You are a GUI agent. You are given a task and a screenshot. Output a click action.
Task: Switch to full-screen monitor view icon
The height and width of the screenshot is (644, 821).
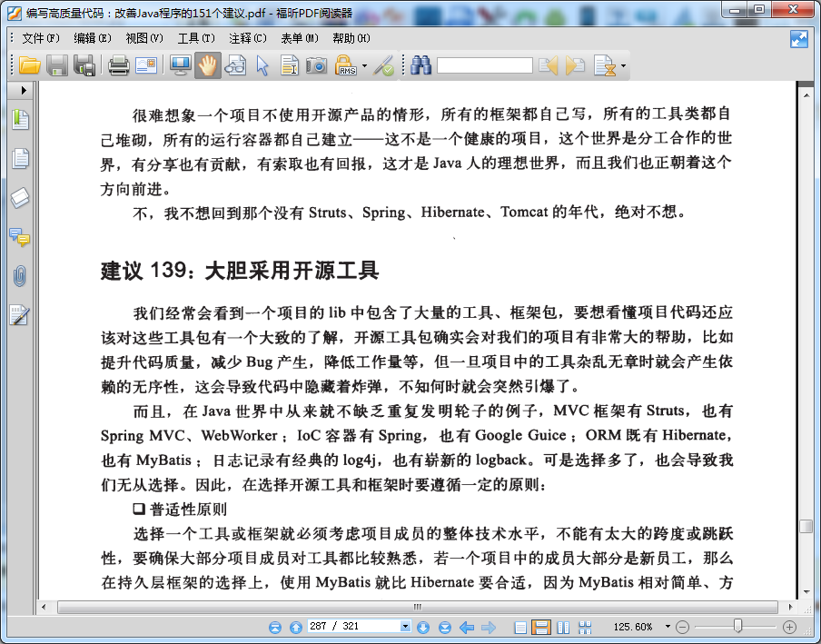(x=181, y=65)
